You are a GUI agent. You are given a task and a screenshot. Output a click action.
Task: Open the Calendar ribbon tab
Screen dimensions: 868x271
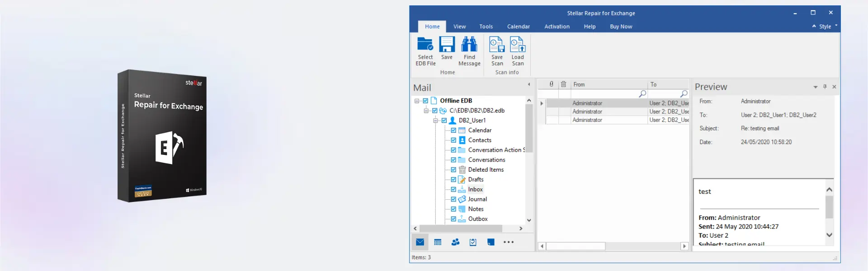pos(519,27)
